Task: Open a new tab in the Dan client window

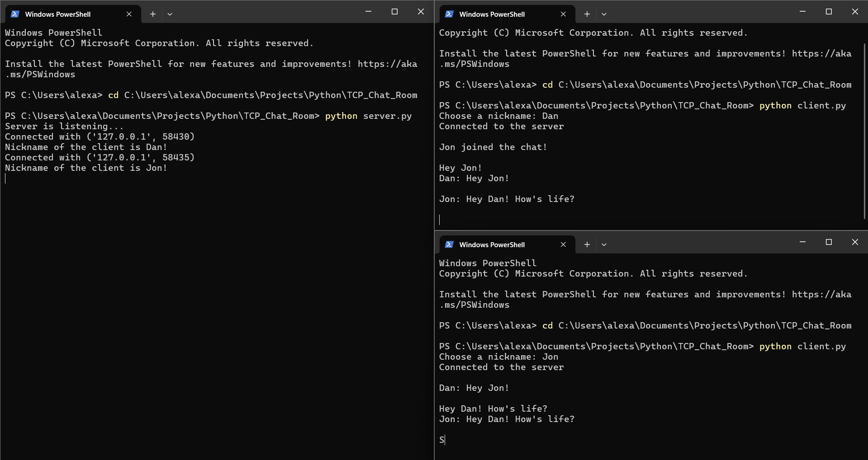Action: pos(587,14)
